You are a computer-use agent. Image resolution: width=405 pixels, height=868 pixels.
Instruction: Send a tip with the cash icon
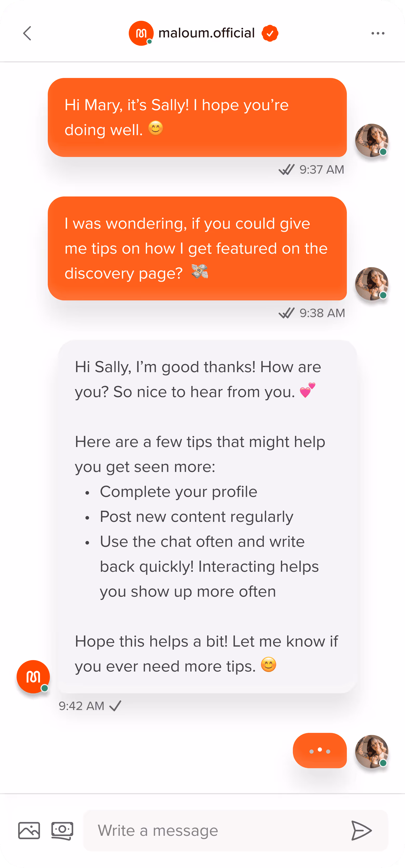[x=62, y=831]
